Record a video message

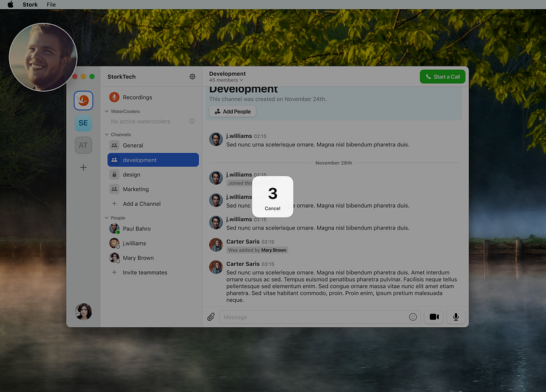pyautogui.click(x=434, y=317)
